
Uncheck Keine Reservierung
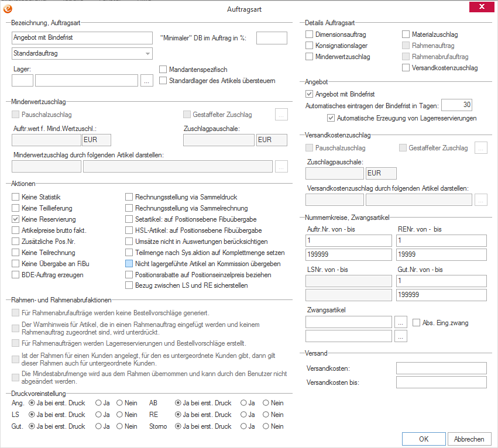(x=16, y=219)
